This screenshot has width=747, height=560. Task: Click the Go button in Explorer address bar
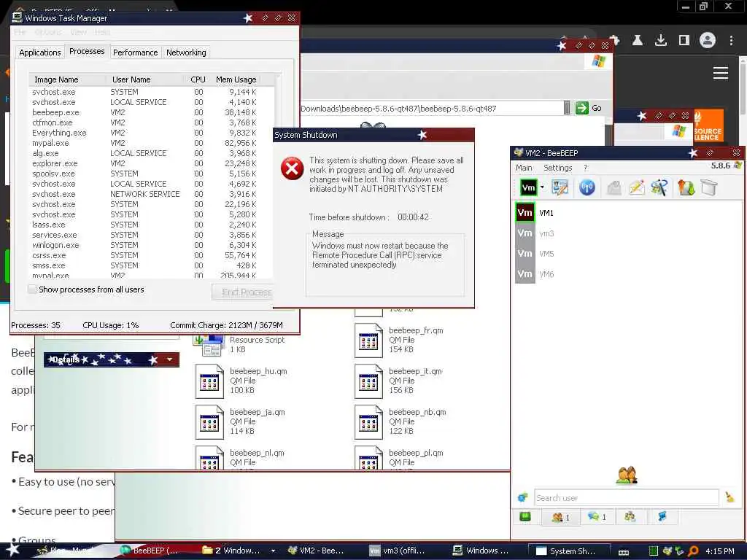(589, 108)
